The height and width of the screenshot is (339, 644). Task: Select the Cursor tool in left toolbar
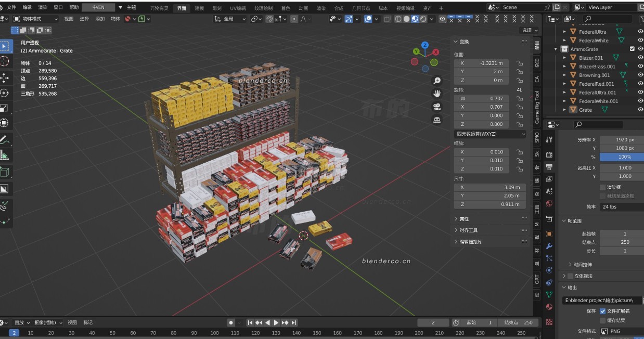[x=4, y=61]
